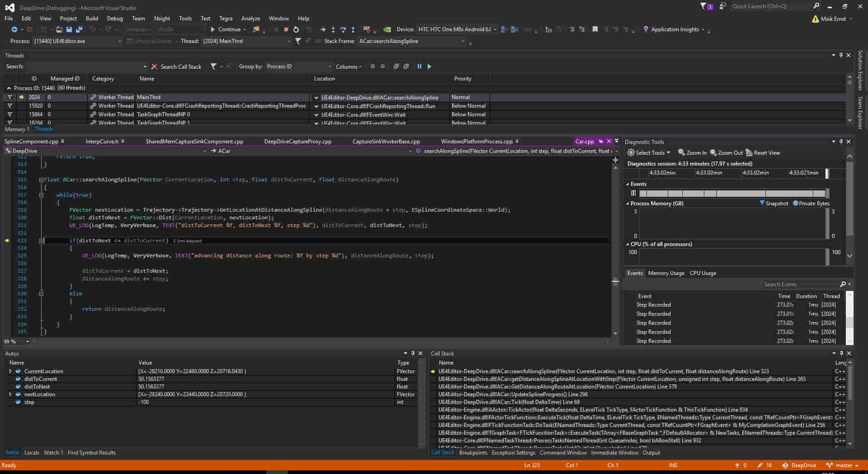868x474 pixels.
Task: Toggle the Private Bytes legend in Process Memory
Action: 811,204
